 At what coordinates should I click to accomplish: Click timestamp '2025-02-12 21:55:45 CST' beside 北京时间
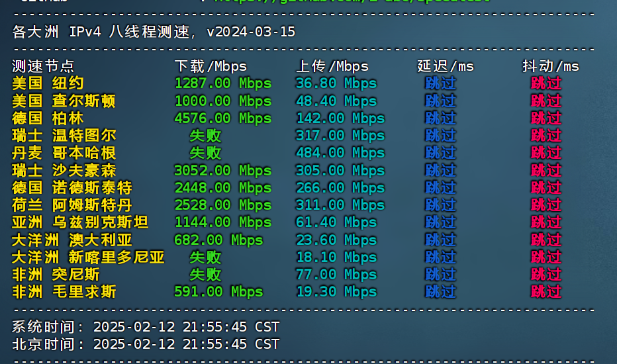186,344
